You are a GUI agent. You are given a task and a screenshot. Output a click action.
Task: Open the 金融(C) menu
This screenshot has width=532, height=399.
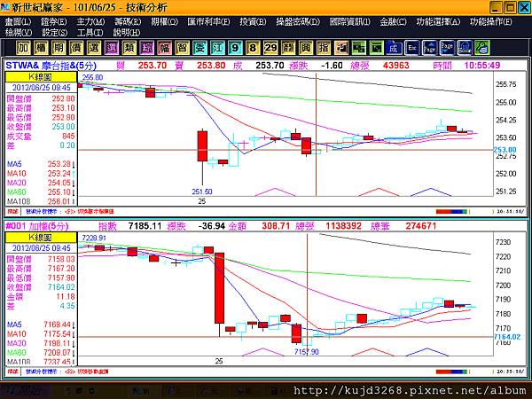point(393,21)
